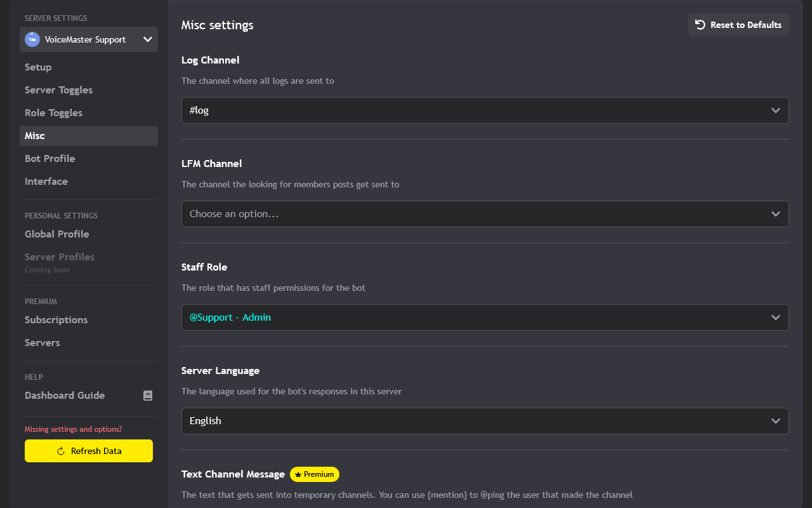Click the VoiceMaster Support bot avatar icon
This screenshot has height=508, width=812.
click(32, 39)
